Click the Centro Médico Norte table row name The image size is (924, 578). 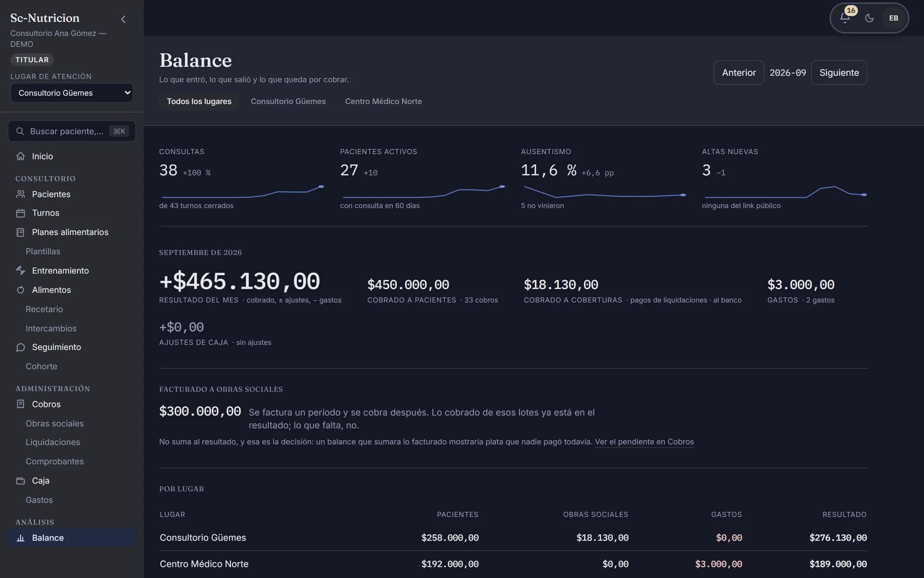(x=204, y=564)
